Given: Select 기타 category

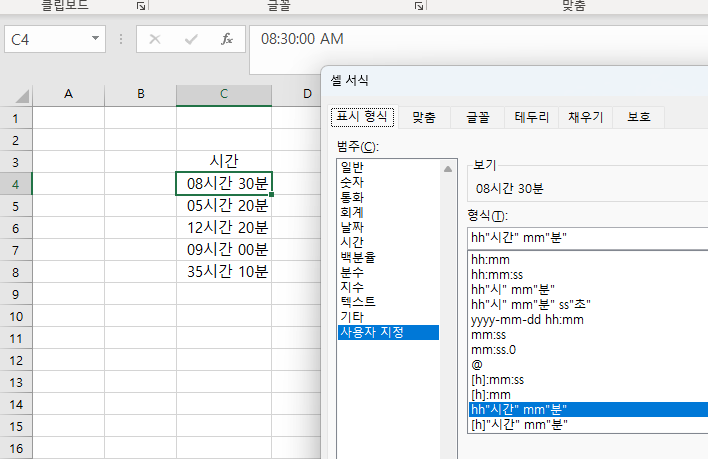Looking at the screenshot, I should tap(388, 317).
